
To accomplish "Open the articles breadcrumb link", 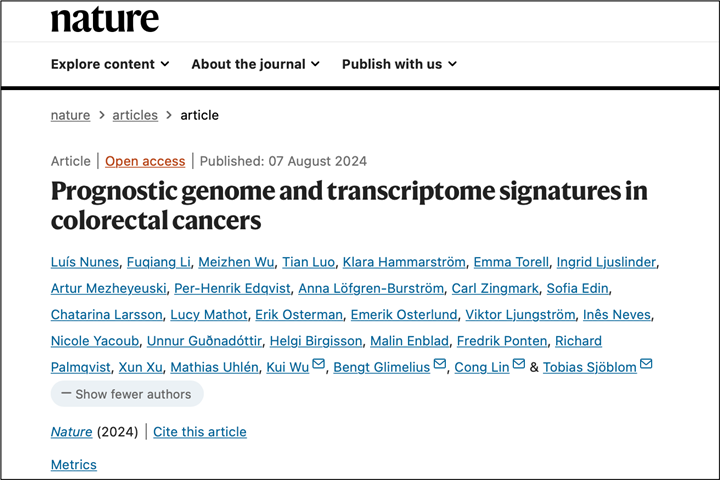I will click(135, 115).
